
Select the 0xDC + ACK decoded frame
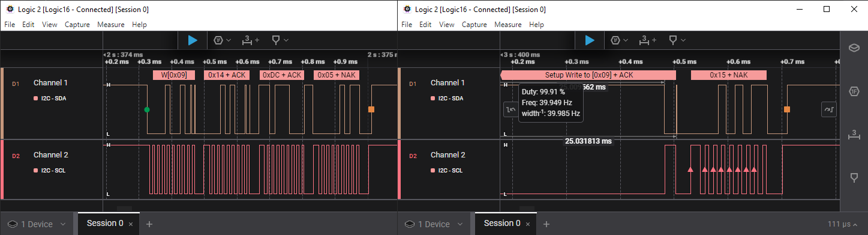281,75
